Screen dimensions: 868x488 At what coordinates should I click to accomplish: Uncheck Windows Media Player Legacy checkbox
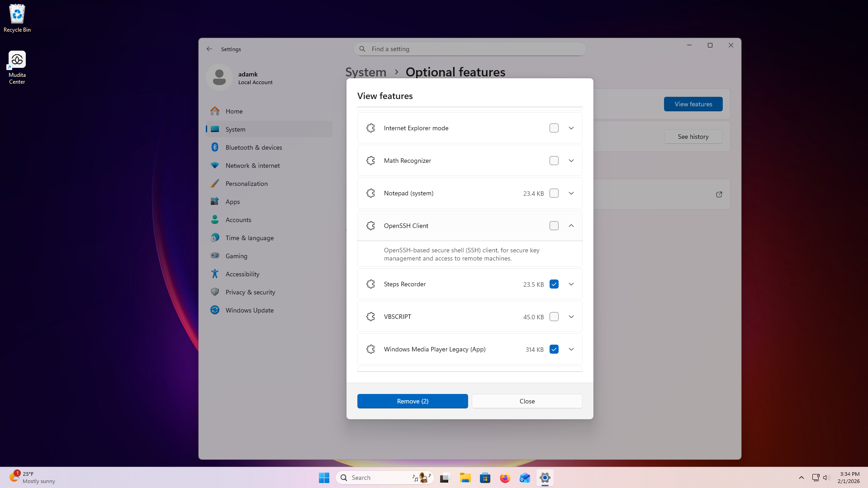(x=554, y=349)
